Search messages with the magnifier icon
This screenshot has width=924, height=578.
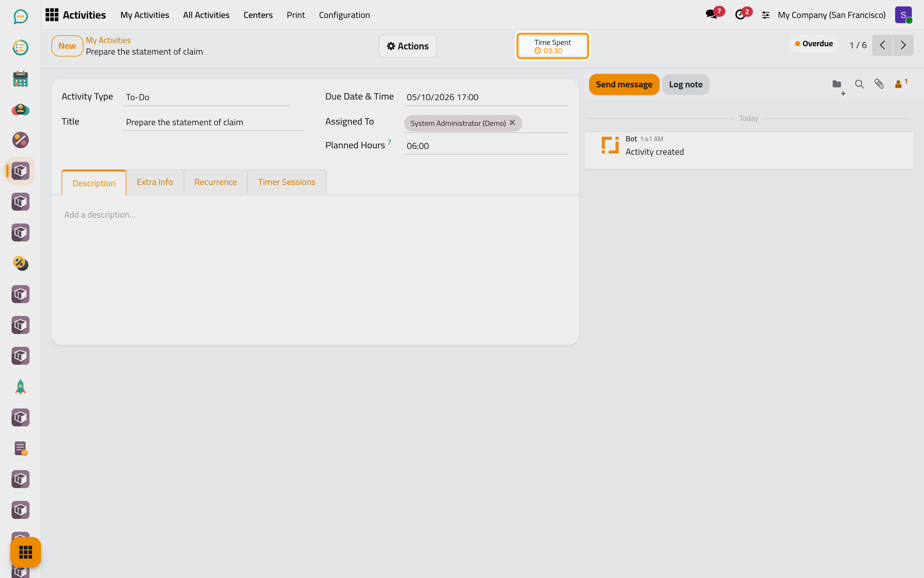(859, 84)
